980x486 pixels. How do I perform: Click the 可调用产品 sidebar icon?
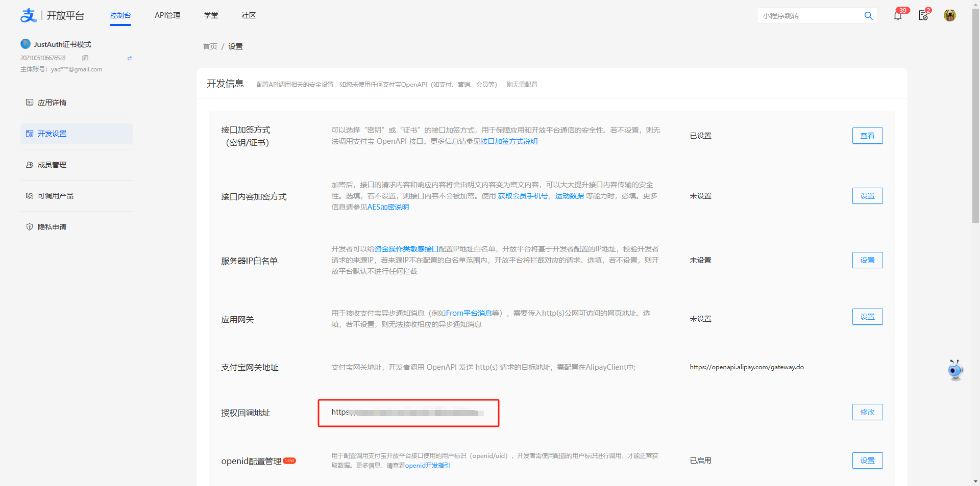coord(30,196)
